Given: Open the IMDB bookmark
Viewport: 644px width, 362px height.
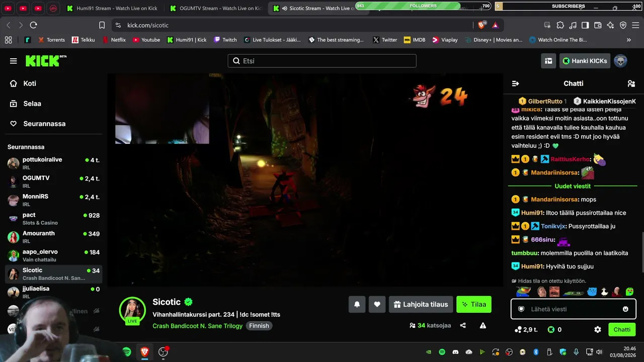Looking at the screenshot, I should pos(415,40).
